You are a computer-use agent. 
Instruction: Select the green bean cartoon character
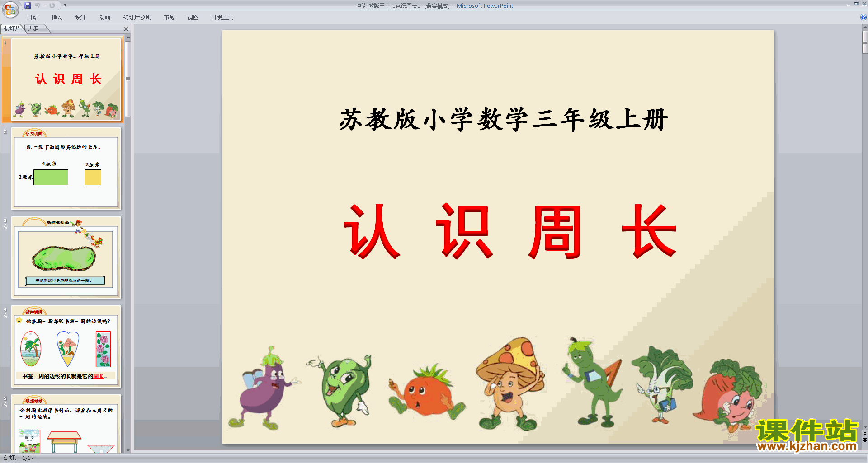[x=593, y=382]
